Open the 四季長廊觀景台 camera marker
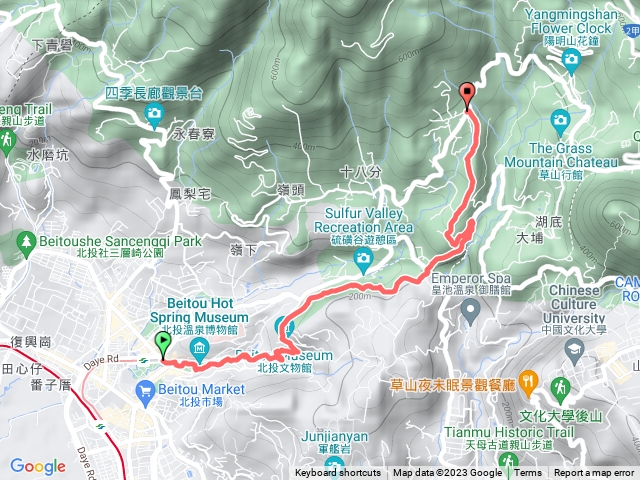640x480 pixels. (x=154, y=114)
